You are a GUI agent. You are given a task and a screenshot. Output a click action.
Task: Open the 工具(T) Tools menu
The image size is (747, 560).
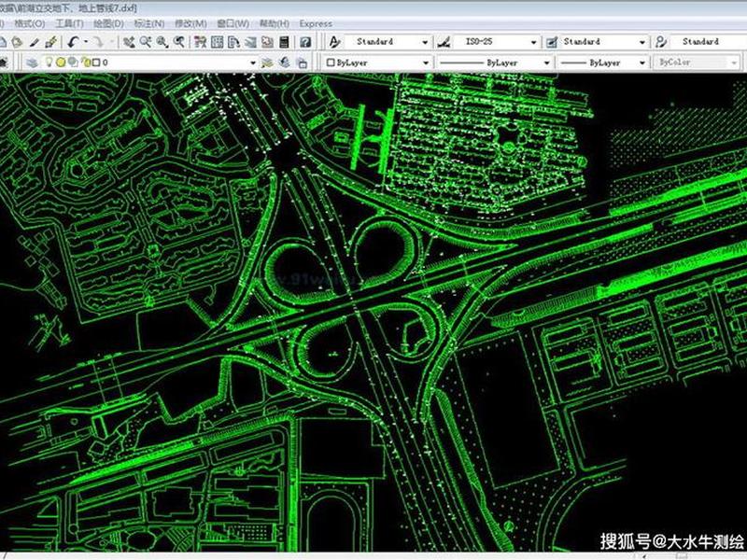69,23
